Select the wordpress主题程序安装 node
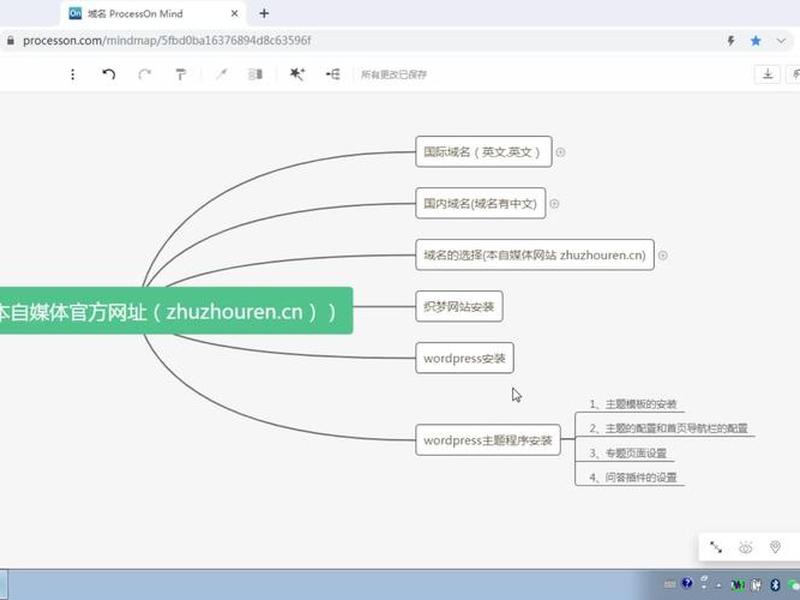Screen dimensions: 800x600 [488, 440]
